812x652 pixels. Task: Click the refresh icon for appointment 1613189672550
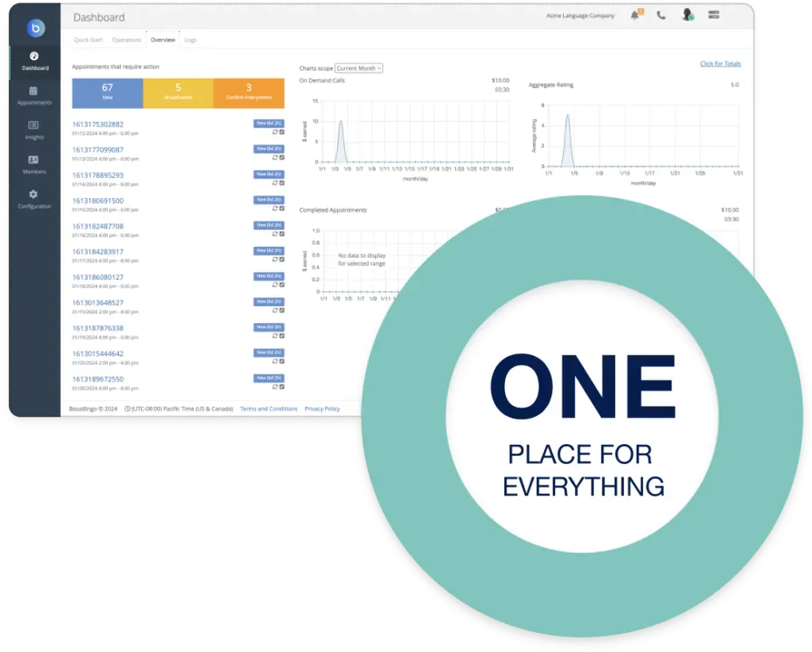pyautogui.click(x=275, y=387)
